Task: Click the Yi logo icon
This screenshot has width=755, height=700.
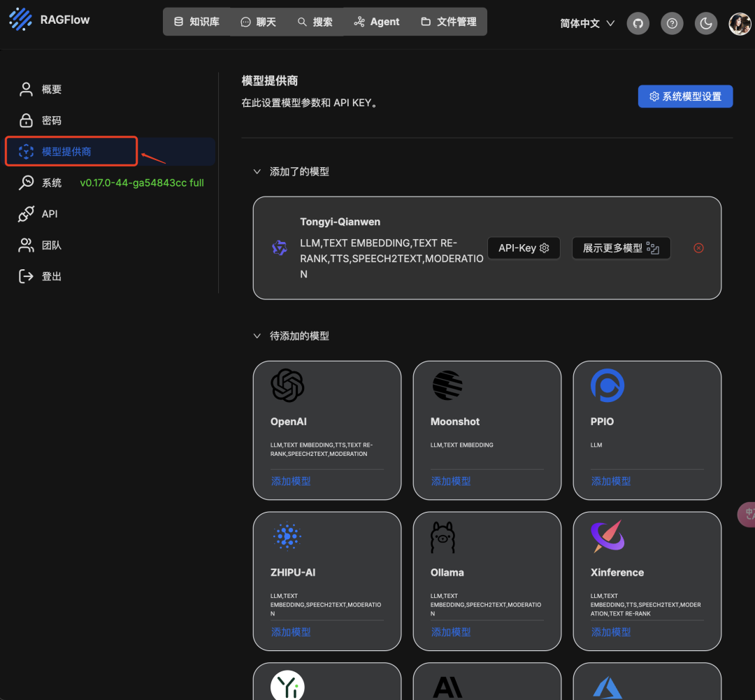Action: (287, 686)
